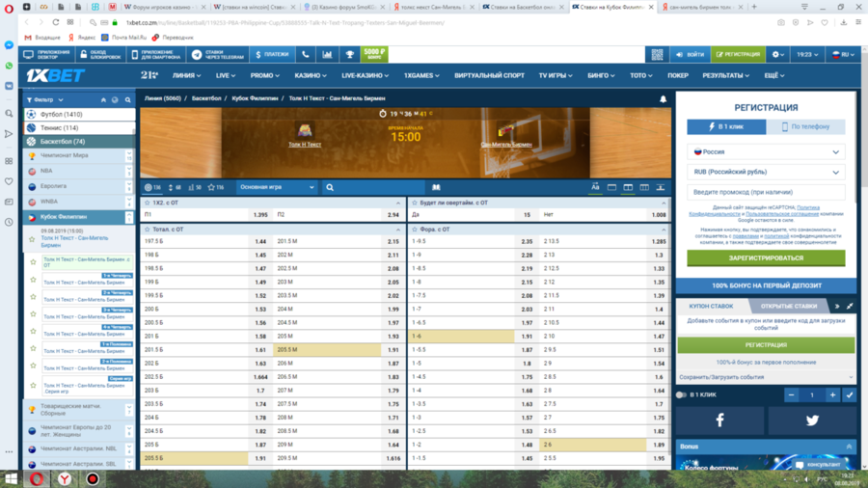Image resolution: width=868 pixels, height=488 pixels.
Task: Click the statistics bar chart icon
Action: 328,55
